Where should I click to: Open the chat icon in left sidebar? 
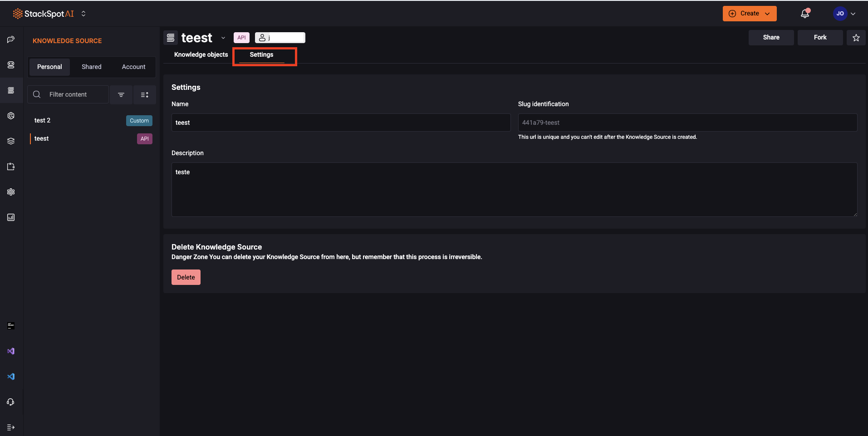(x=11, y=39)
